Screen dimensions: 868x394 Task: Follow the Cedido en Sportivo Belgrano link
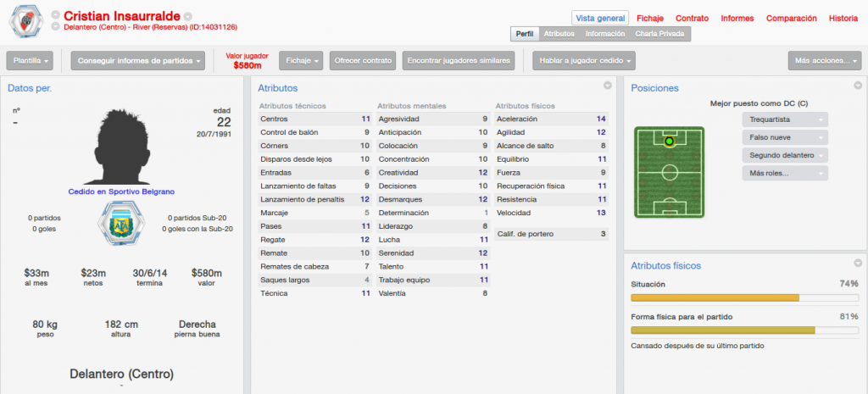pos(121,191)
